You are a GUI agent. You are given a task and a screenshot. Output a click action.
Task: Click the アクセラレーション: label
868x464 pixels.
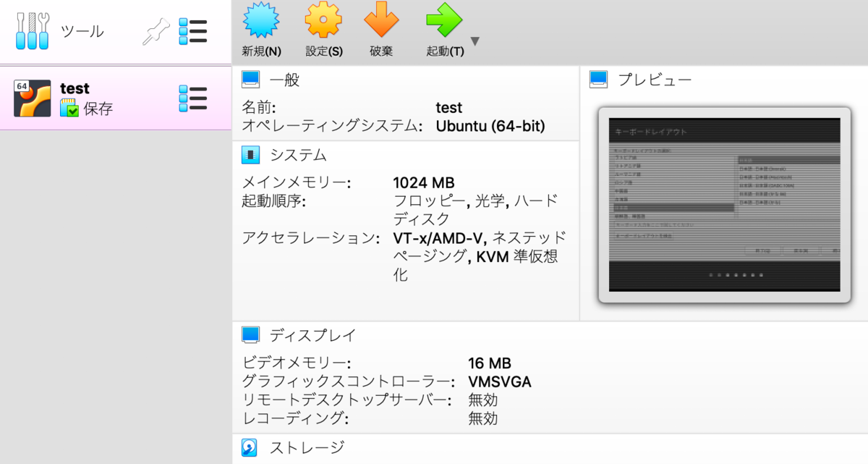[x=311, y=238]
